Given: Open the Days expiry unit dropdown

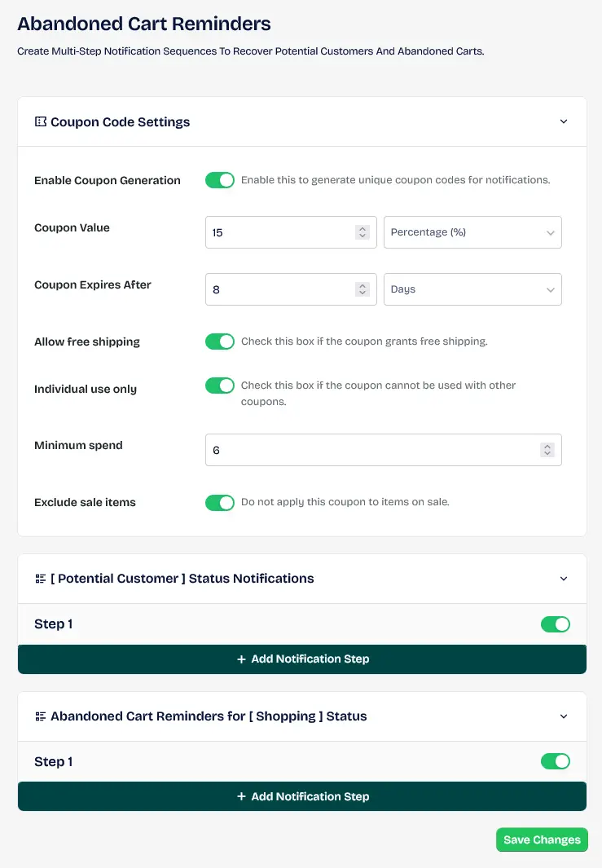Looking at the screenshot, I should [472, 289].
